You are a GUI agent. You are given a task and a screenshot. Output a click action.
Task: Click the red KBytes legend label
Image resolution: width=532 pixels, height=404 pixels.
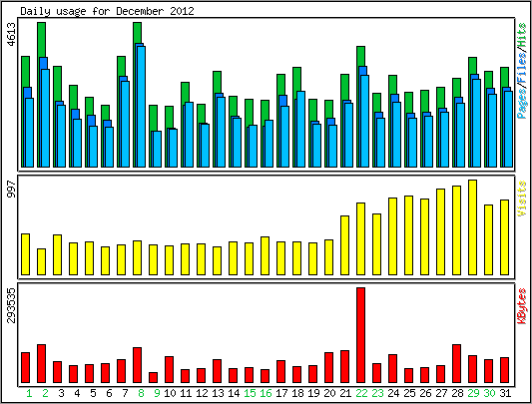522,305
